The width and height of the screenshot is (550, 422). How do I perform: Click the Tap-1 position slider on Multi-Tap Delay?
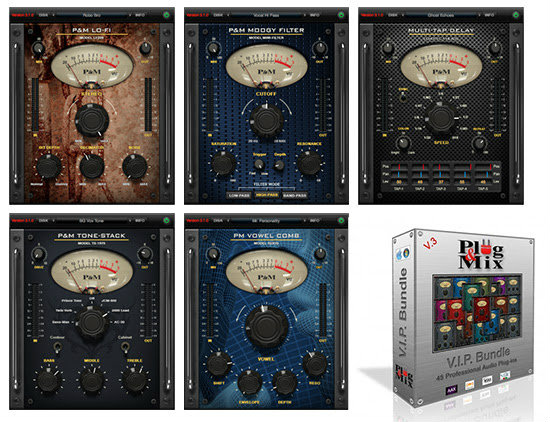click(x=399, y=166)
